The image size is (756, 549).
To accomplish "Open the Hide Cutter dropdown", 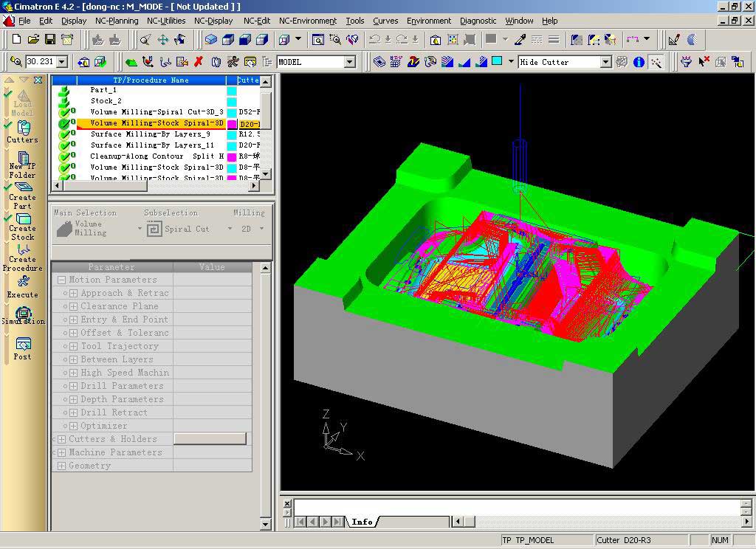I will pyautogui.click(x=606, y=62).
